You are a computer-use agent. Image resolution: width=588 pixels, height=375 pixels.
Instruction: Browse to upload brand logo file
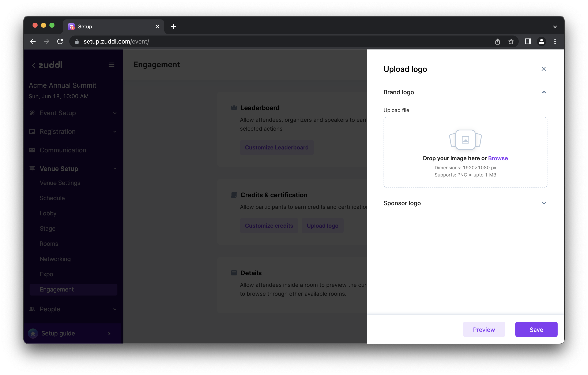pyautogui.click(x=498, y=158)
